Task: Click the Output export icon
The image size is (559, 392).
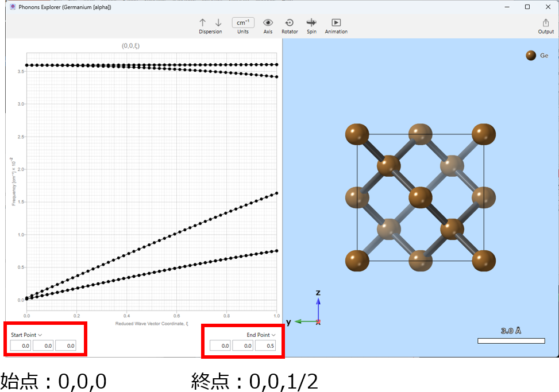Action: click(x=546, y=22)
